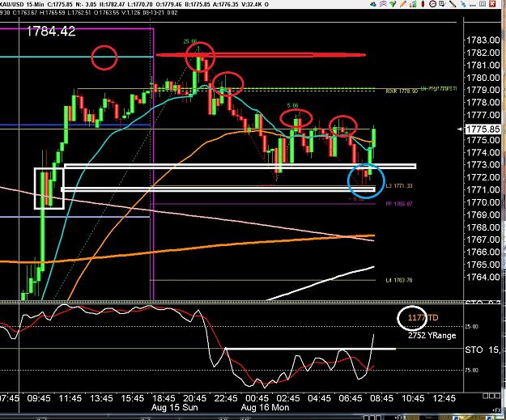
Task: Click the 25.00 stochastic level label
Action: [x=471, y=326]
